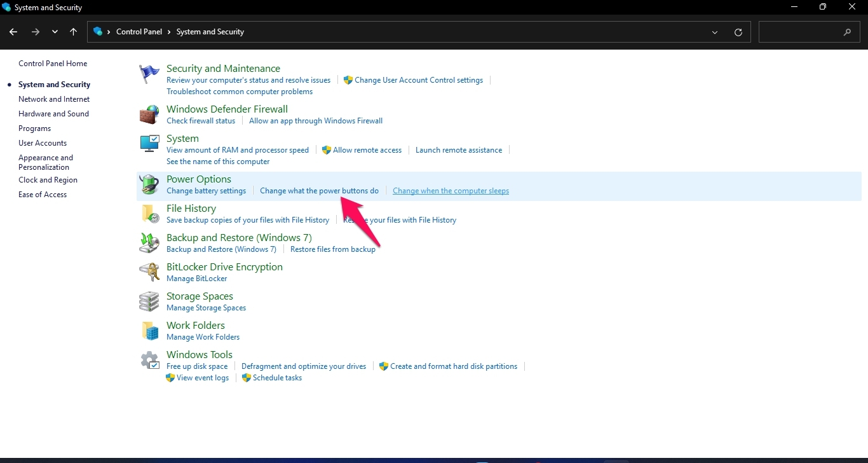
Task: Open Network and Internet category
Action: coord(54,99)
